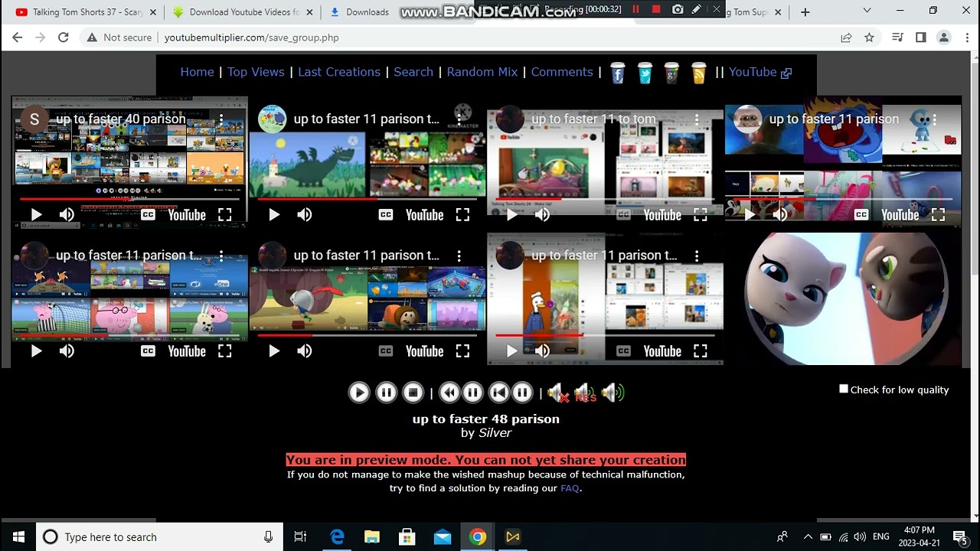Open the Home link
Image resolution: width=980 pixels, height=551 pixels.
click(x=197, y=72)
